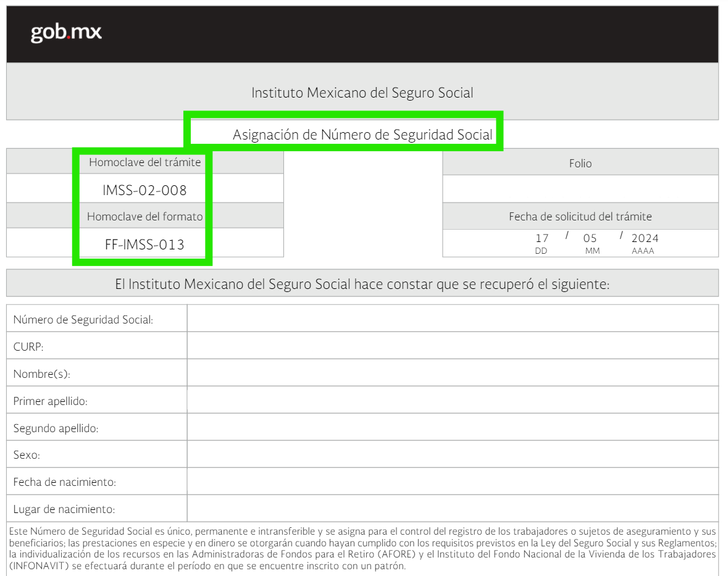Click the FF-IMSS-013 format code

point(144,244)
